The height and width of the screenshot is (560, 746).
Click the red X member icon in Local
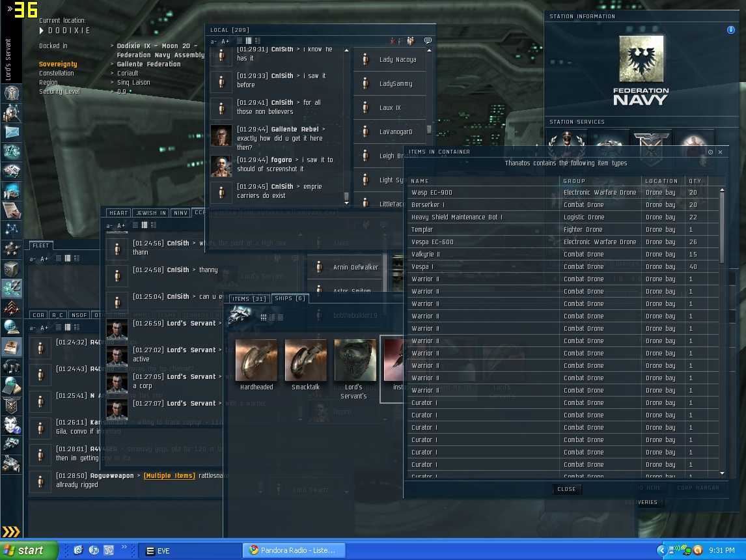(393, 41)
